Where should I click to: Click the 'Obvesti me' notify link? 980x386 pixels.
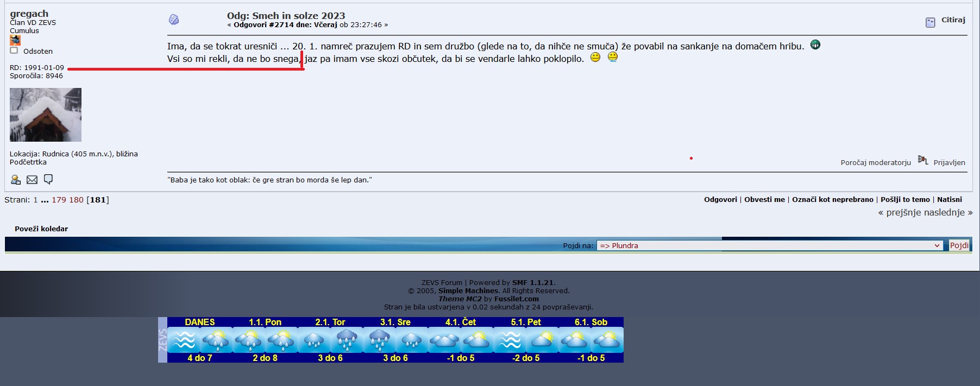coord(764,200)
